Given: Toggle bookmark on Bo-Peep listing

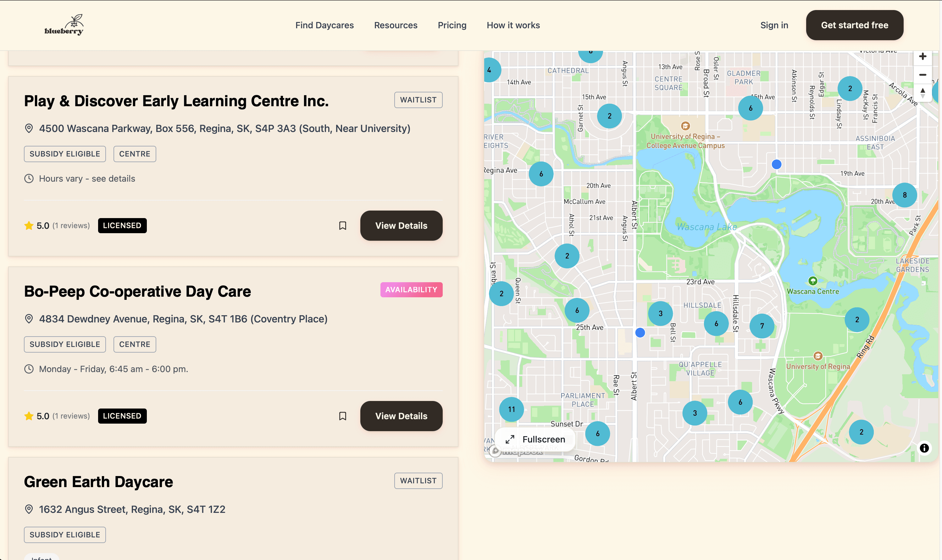Looking at the screenshot, I should click(x=342, y=416).
